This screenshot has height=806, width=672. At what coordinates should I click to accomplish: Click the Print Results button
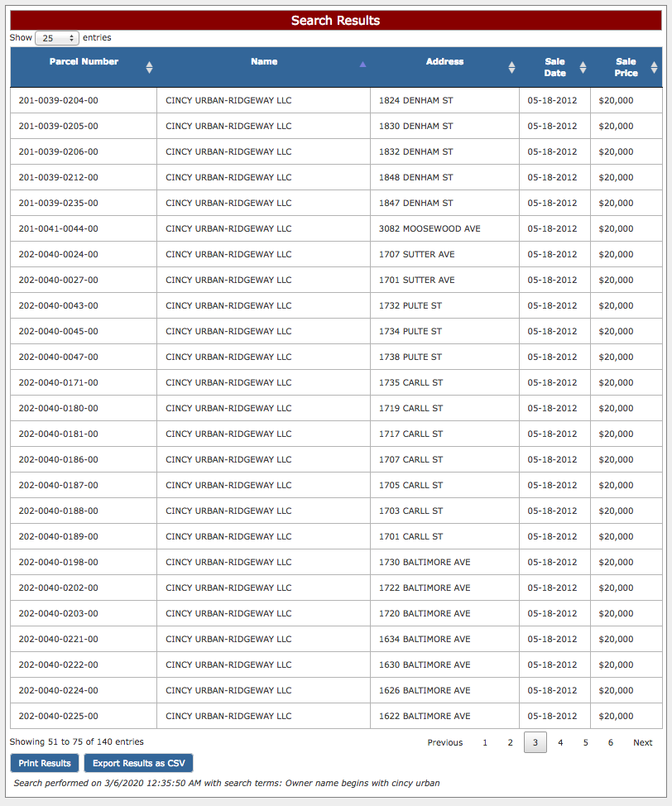[45, 763]
